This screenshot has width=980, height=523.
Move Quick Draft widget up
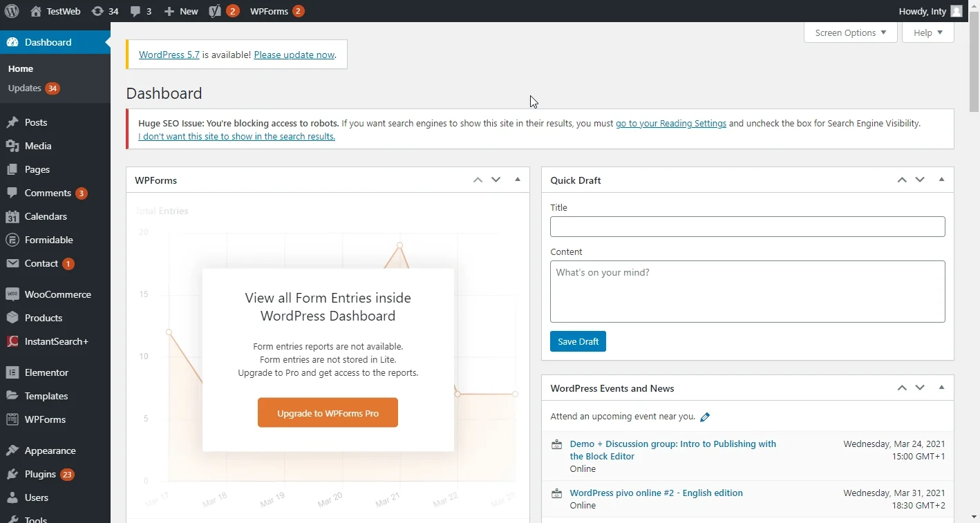click(902, 180)
